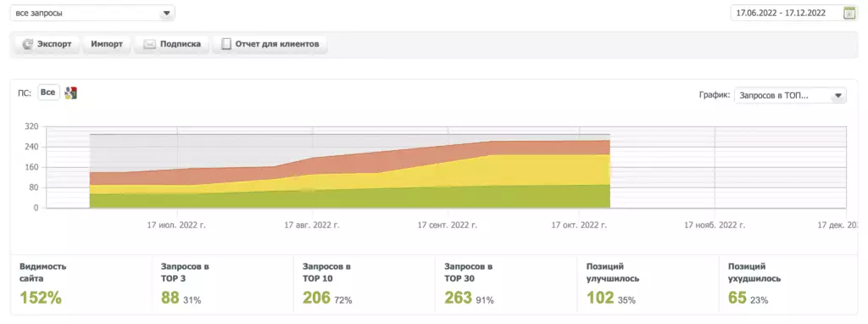The height and width of the screenshot is (324, 868).
Task: Select the search engines multi-color icon
Action: pyautogui.click(x=71, y=93)
